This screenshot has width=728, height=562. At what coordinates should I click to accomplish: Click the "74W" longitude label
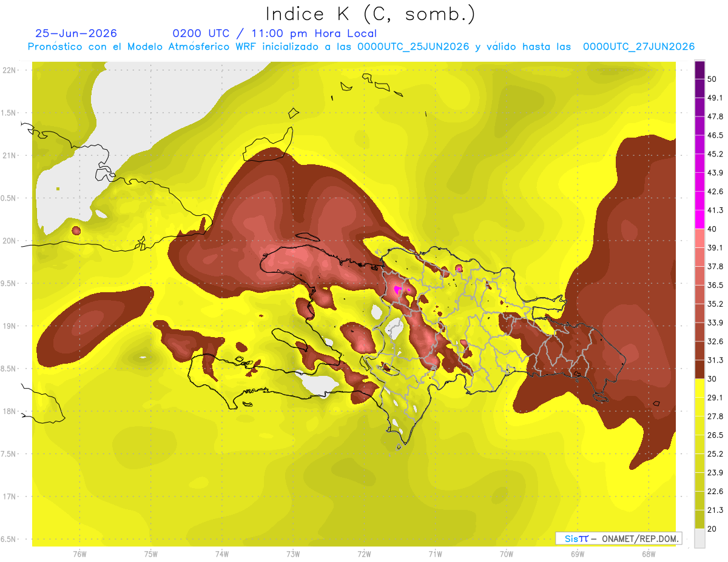point(221,554)
